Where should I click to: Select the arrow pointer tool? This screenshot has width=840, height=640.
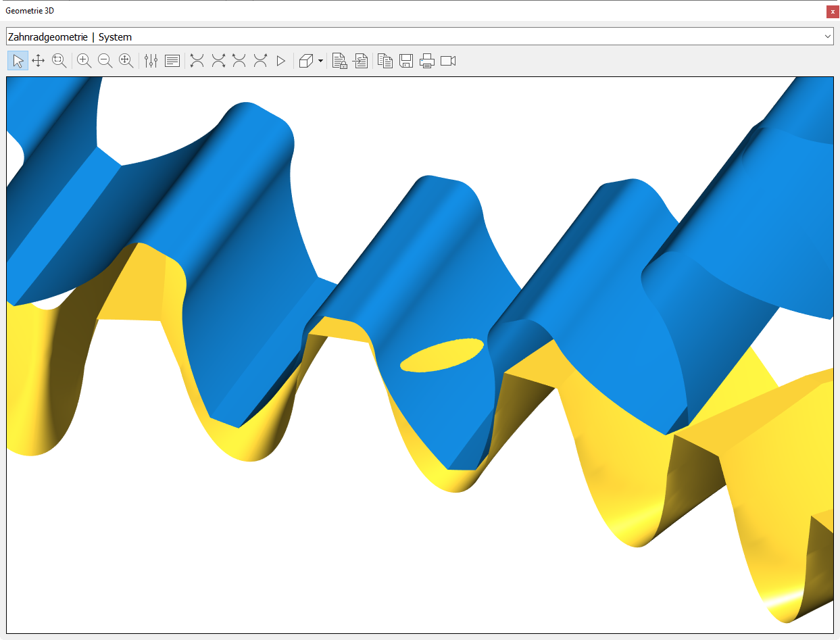pyautogui.click(x=18, y=61)
